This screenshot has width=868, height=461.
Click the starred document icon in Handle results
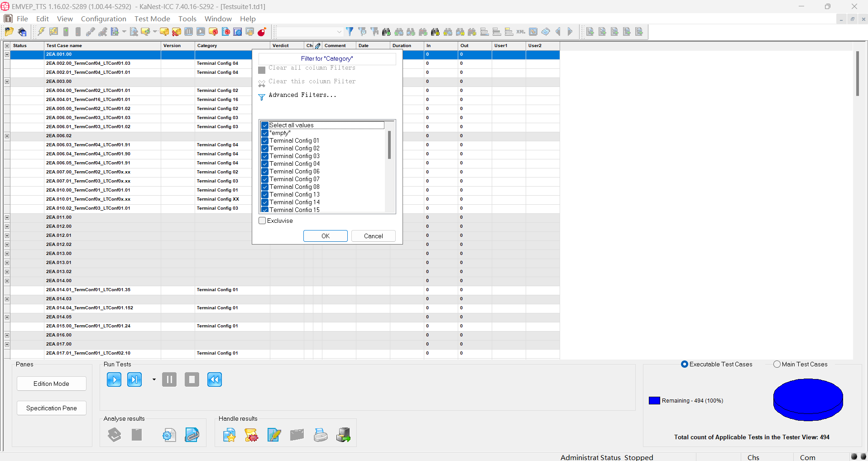tap(229, 435)
